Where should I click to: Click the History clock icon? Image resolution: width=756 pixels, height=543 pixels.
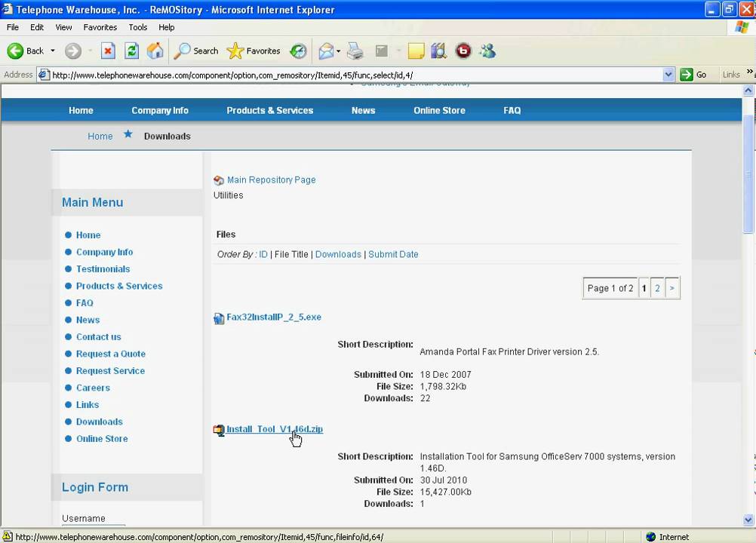(x=299, y=51)
